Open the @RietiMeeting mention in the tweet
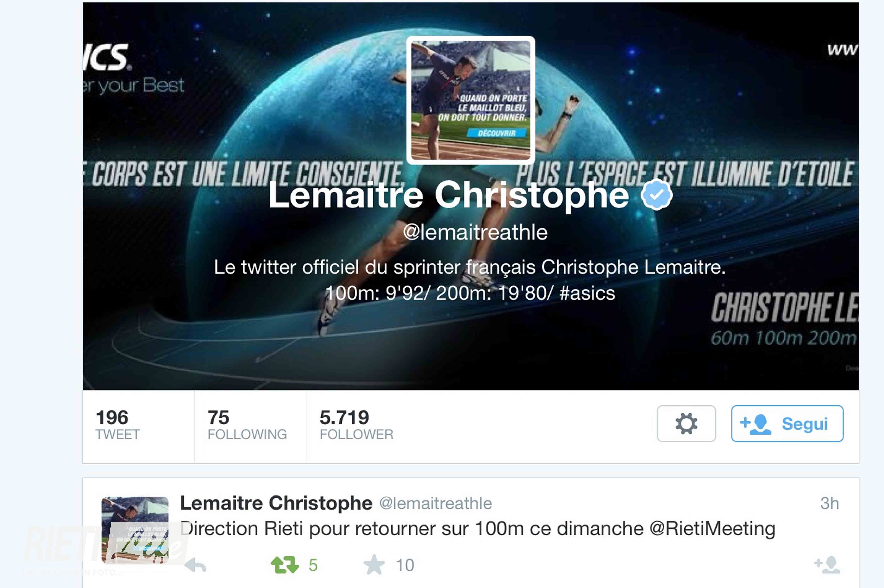Viewport: 884px width, 588px height. [x=712, y=529]
